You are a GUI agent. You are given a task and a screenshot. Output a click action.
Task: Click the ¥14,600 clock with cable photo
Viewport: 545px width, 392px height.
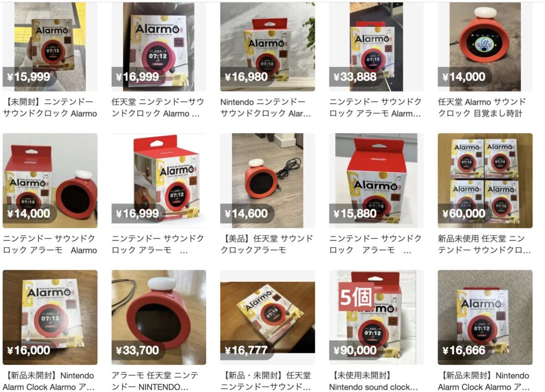(268, 180)
